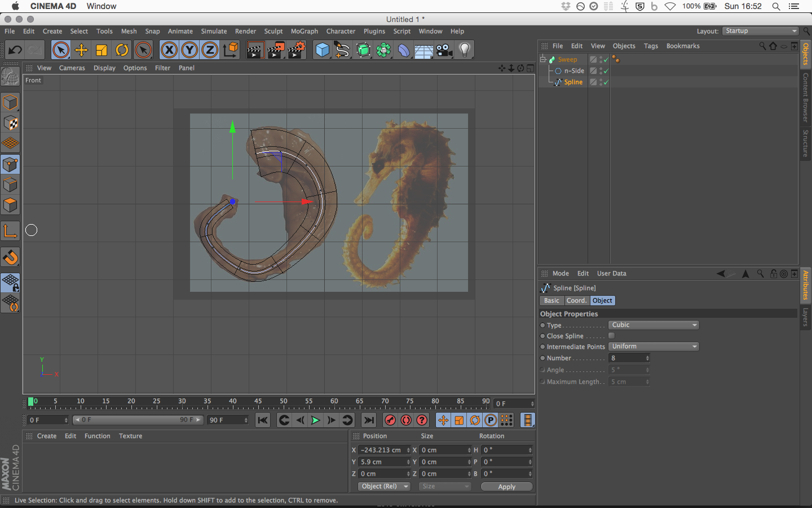Open the spline Type dropdown
Image resolution: width=812 pixels, height=508 pixels.
(654, 325)
